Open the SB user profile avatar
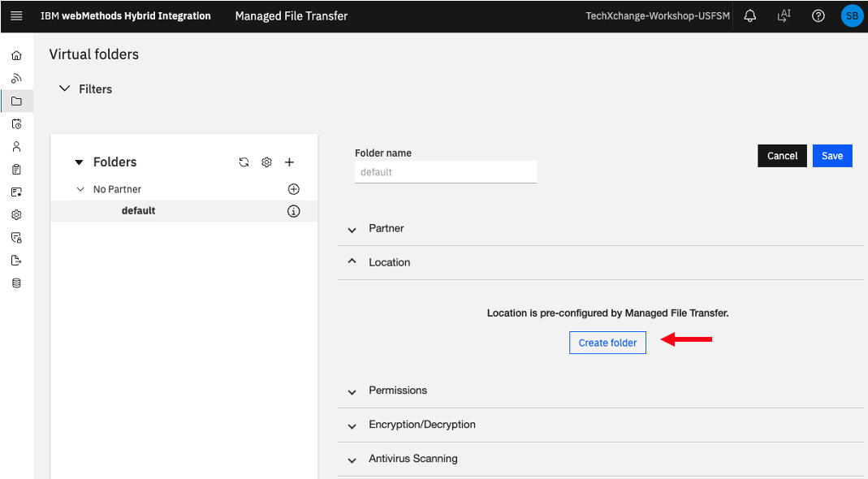The image size is (868, 479). (x=852, y=16)
